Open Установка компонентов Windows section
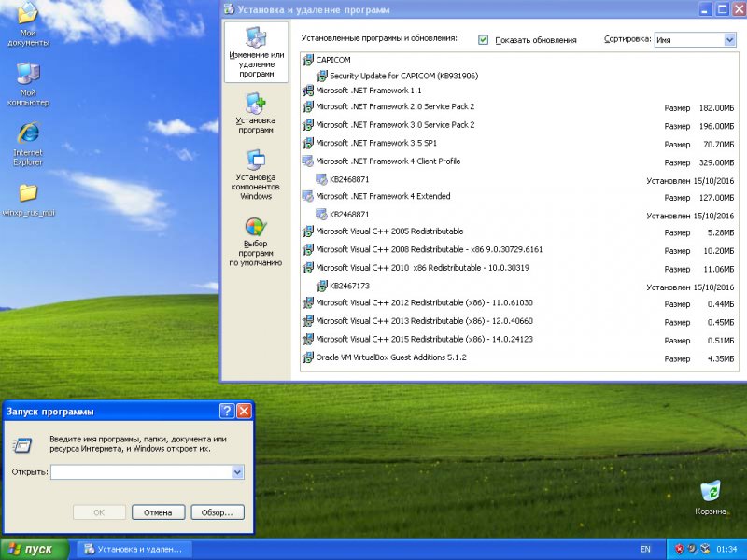Screen dimensions: 747x560 (x=256, y=175)
